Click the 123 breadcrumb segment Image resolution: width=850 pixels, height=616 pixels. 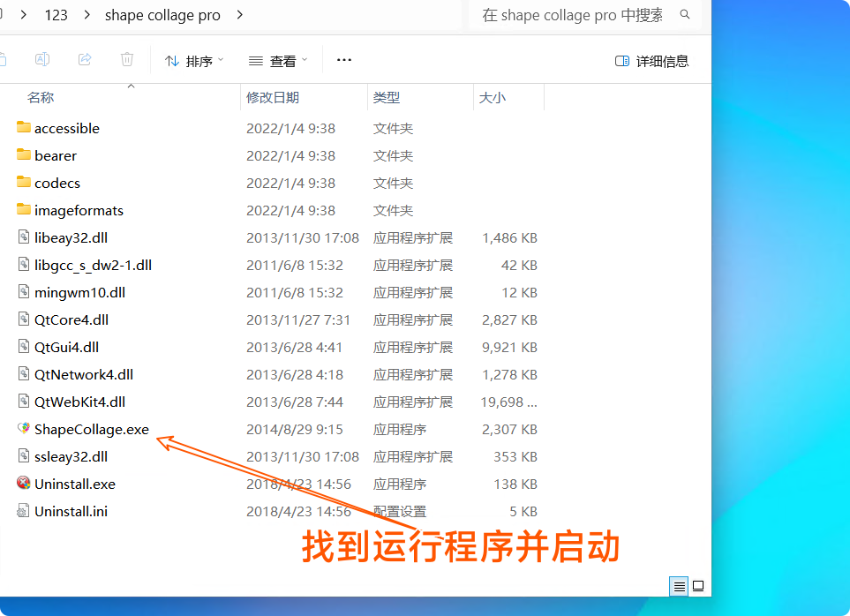pyautogui.click(x=56, y=15)
